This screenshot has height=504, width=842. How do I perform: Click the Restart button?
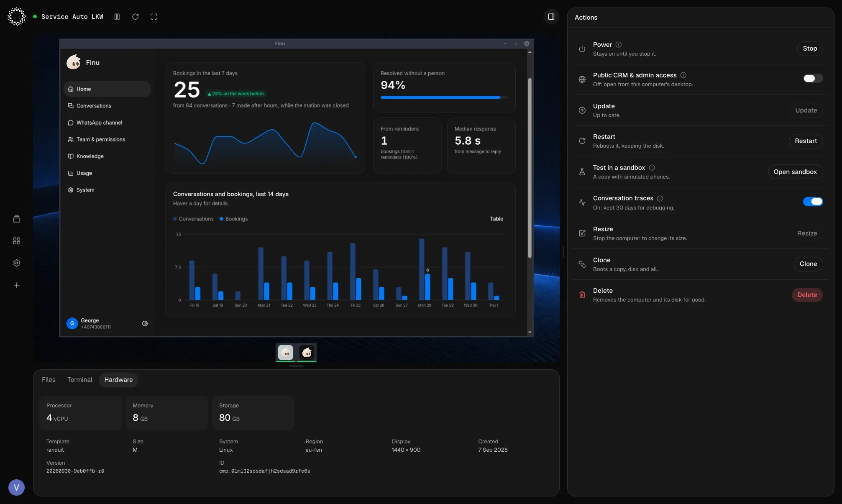point(806,141)
